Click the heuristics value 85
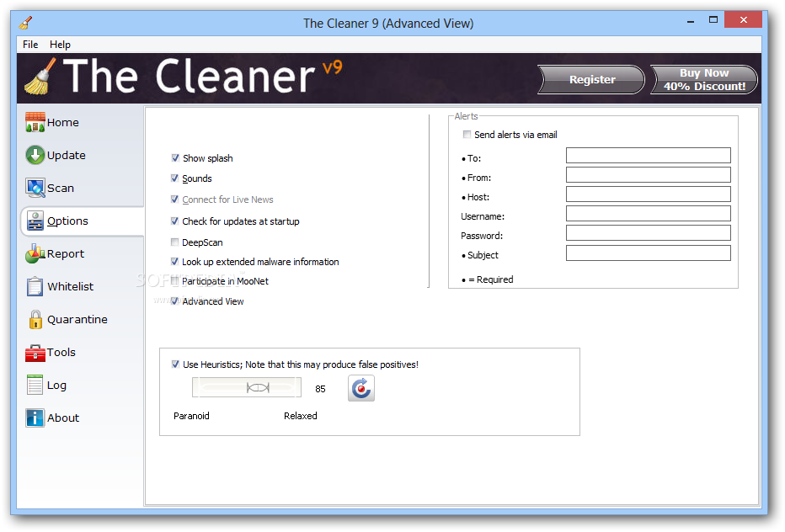 point(320,389)
